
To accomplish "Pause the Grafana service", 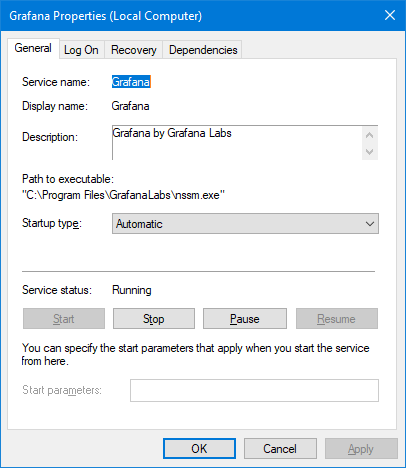I will tap(245, 319).
